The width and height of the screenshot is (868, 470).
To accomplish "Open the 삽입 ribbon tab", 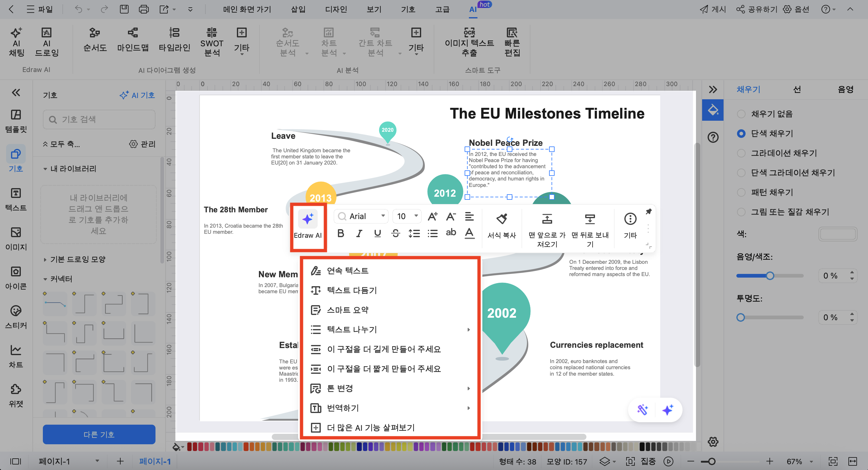I will (x=298, y=9).
